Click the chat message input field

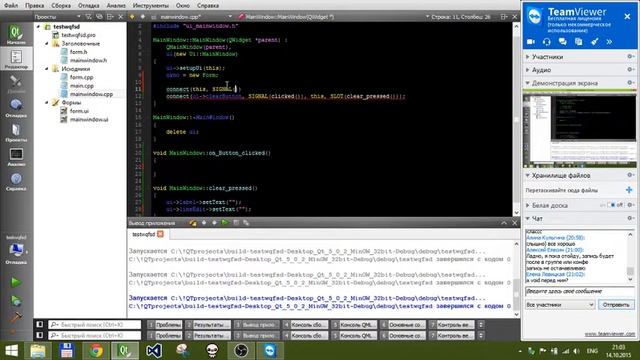click(x=580, y=291)
